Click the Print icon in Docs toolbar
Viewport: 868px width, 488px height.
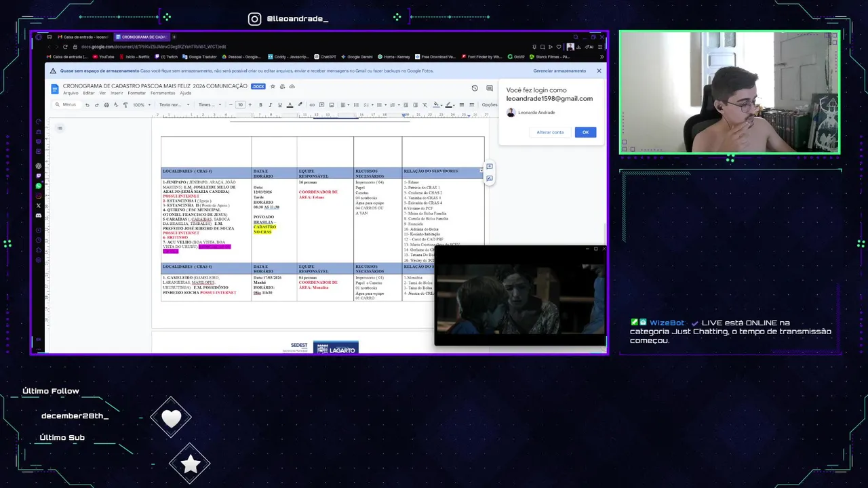pos(106,104)
